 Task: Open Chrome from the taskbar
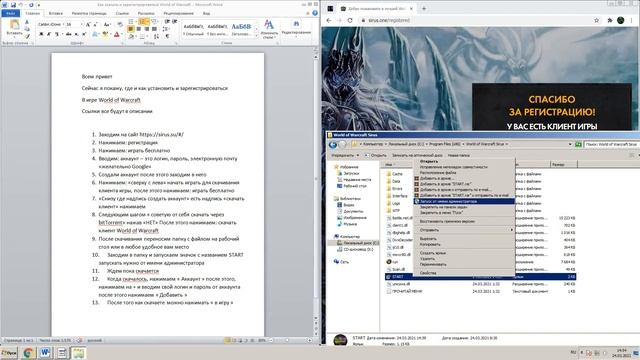tap(28, 353)
